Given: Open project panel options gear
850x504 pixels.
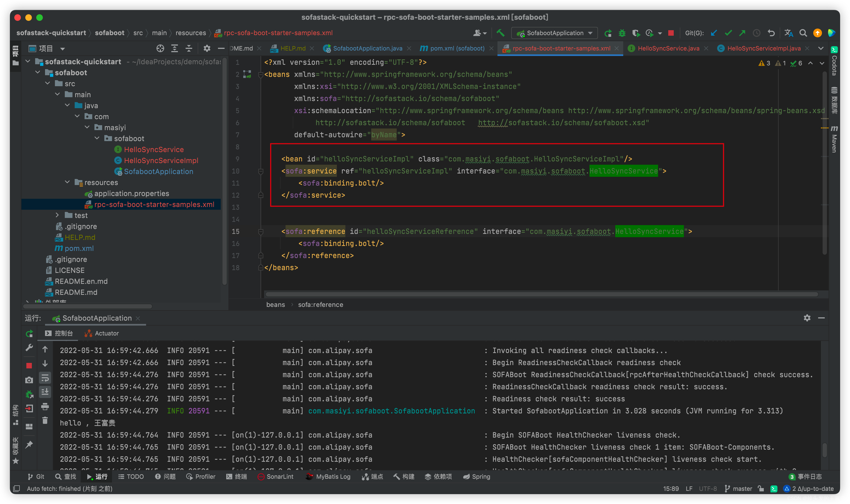Looking at the screenshot, I should click(206, 48).
